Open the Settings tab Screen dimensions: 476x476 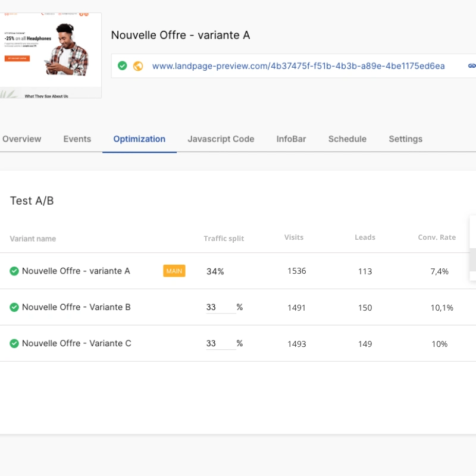tap(406, 139)
